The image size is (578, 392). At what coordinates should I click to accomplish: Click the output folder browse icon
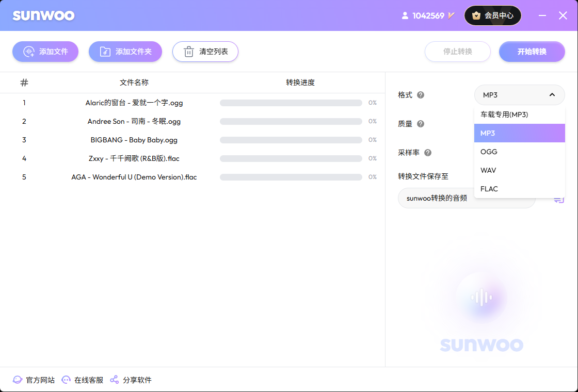tap(559, 199)
